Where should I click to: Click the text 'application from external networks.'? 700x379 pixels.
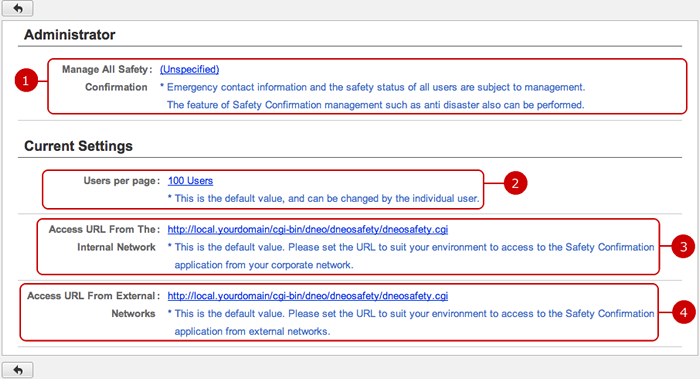pos(252,331)
